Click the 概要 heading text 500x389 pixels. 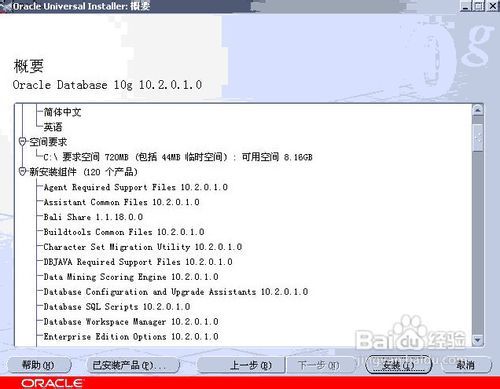tap(29, 66)
